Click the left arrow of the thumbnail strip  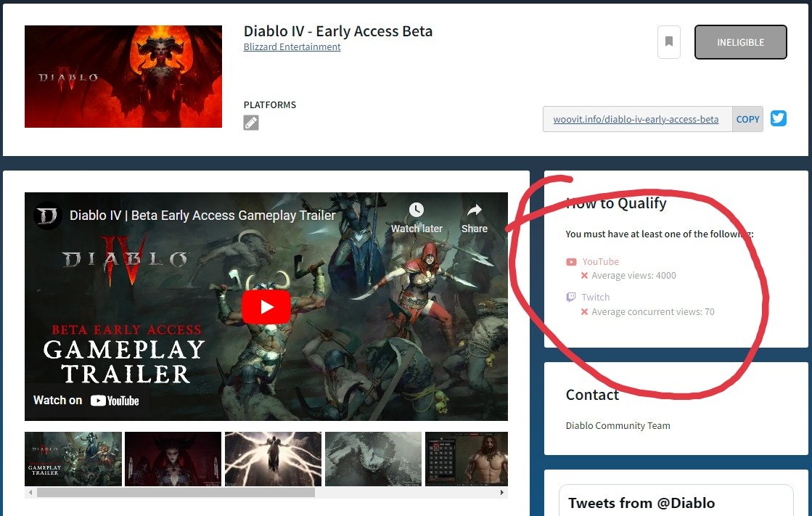click(30, 492)
